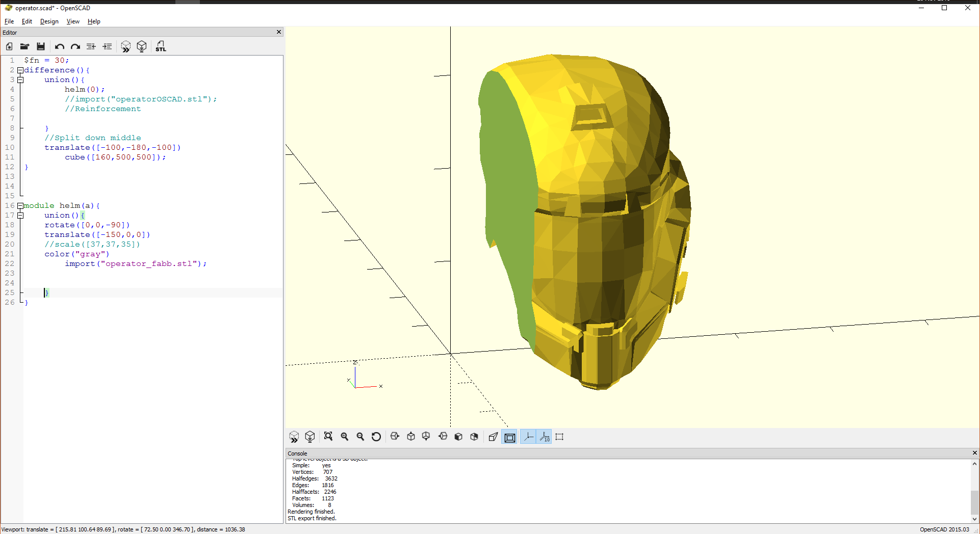Close the Editor panel
Viewport: 980px width, 534px height.
point(279,32)
